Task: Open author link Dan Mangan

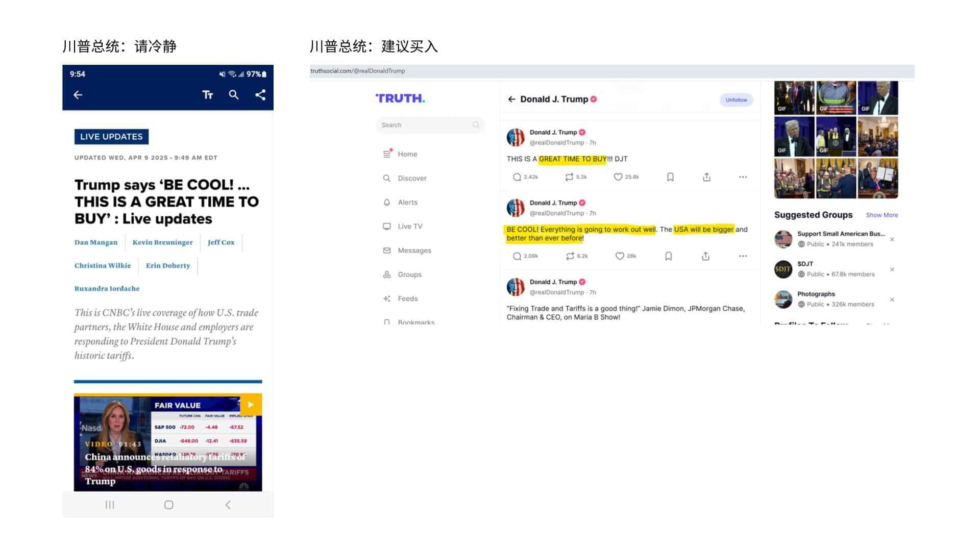Action: [96, 242]
